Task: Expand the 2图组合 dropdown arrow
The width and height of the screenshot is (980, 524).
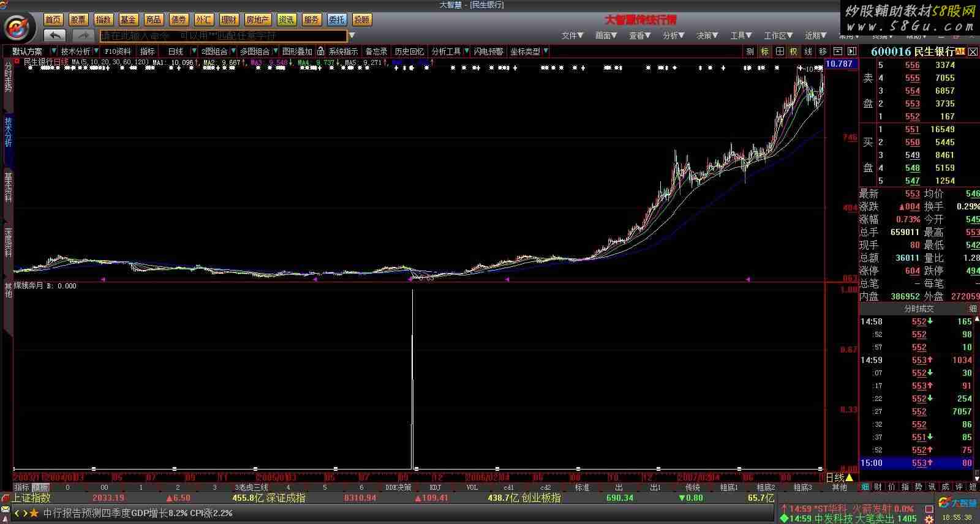Action: click(233, 51)
